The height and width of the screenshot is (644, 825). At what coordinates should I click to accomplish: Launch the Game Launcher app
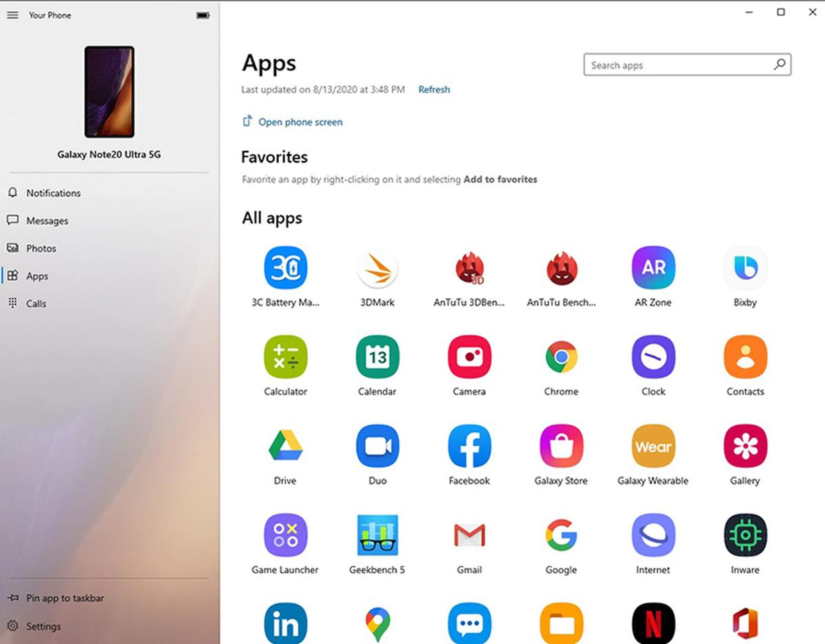click(285, 535)
